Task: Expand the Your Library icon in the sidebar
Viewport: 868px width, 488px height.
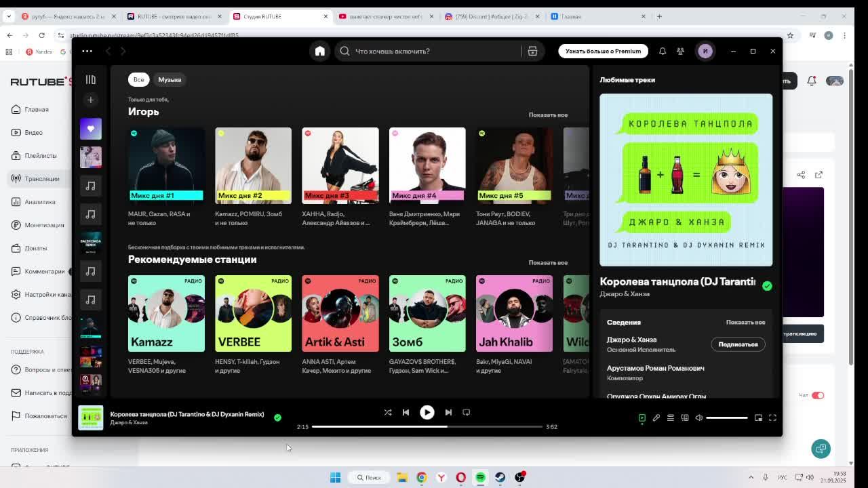Action: (x=90, y=79)
